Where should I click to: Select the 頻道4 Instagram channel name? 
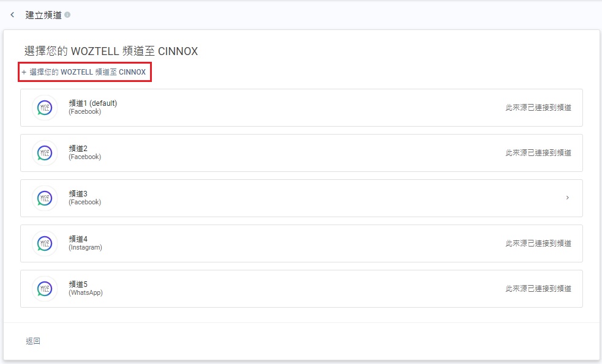[78, 239]
